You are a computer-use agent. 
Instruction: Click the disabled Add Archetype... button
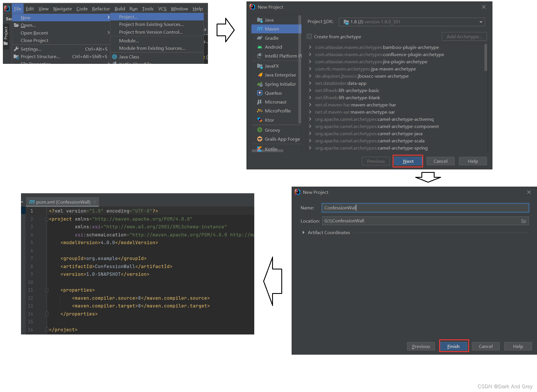pos(464,37)
